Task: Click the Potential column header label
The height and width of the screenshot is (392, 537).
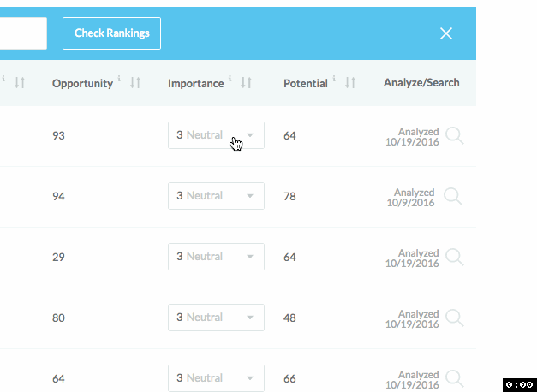Action: tap(306, 83)
